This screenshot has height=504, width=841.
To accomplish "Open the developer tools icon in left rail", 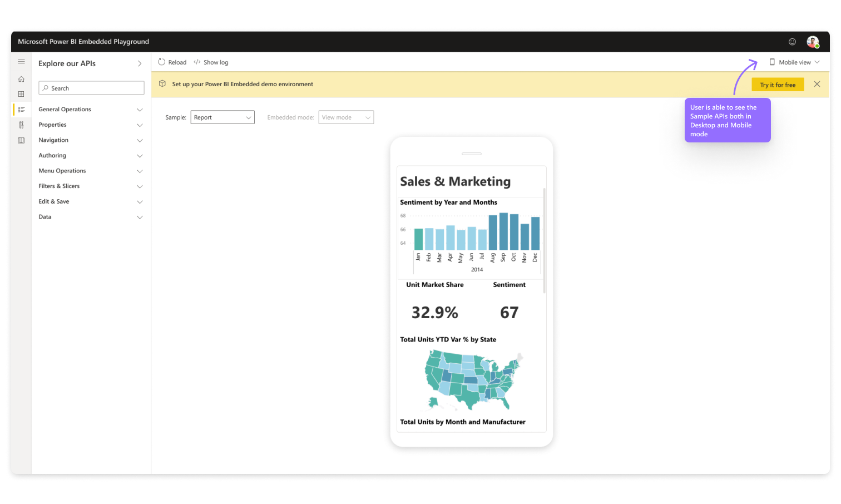I will pos(21,125).
